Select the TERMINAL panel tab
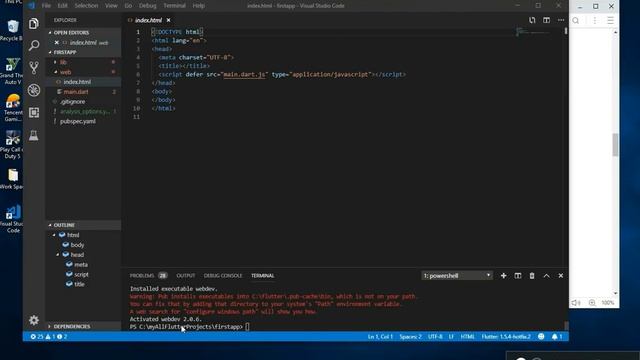This screenshot has width=640, height=360. 262,276
